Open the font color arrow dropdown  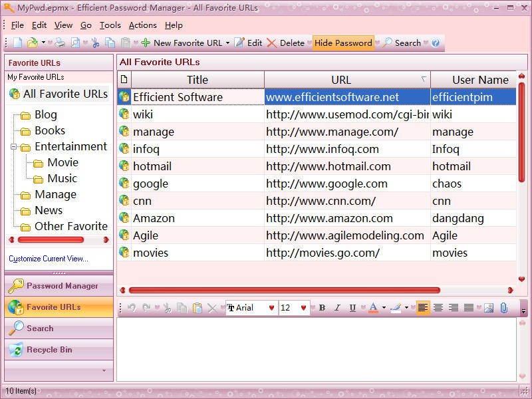[384, 308]
